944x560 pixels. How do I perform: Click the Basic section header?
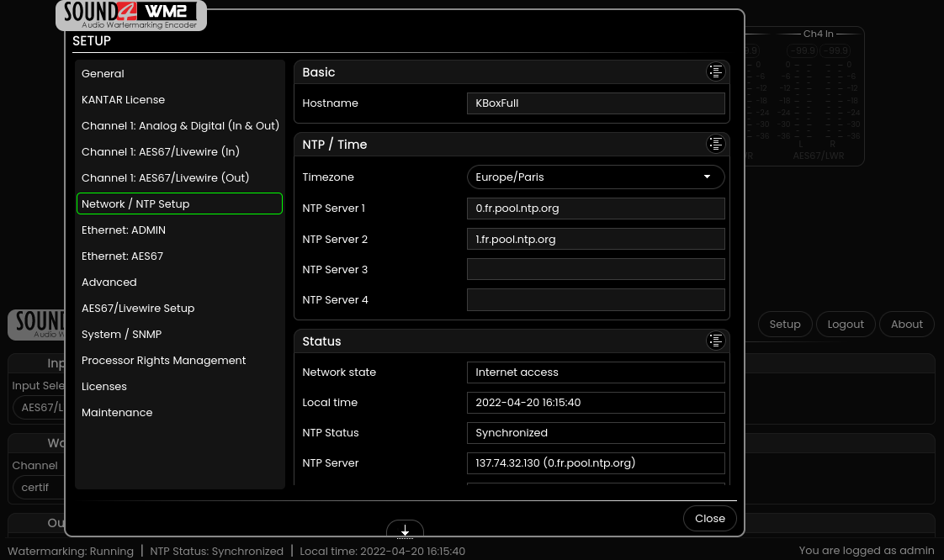tap(512, 72)
